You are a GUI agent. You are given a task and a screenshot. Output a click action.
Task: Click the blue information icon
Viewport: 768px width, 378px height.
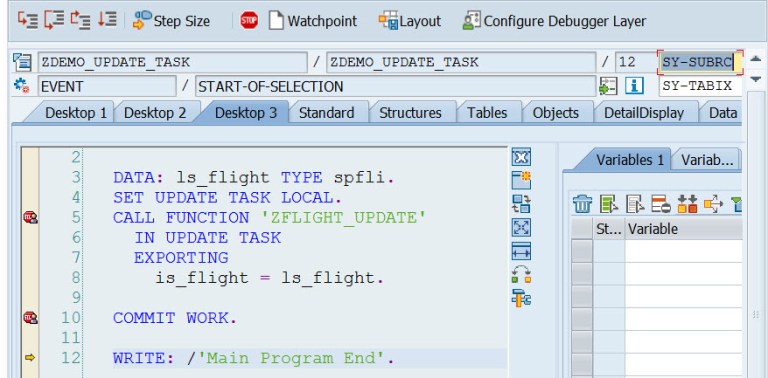634,86
